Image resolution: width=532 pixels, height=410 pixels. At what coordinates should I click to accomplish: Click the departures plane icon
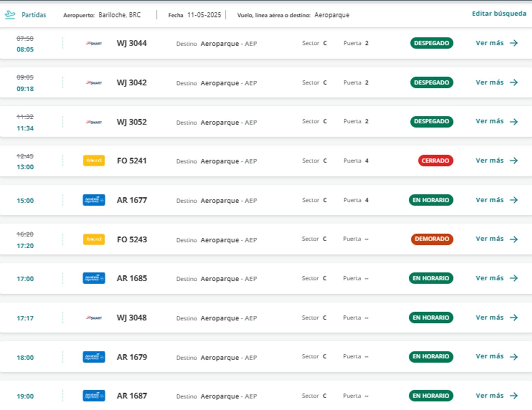(x=10, y=15)
